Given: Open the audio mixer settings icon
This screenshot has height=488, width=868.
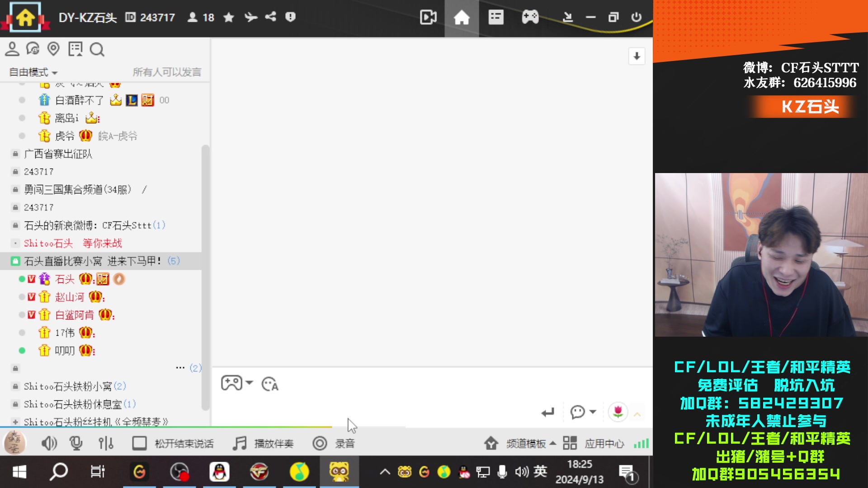Looking at the screenshot, I should click(x=106, y=443).
